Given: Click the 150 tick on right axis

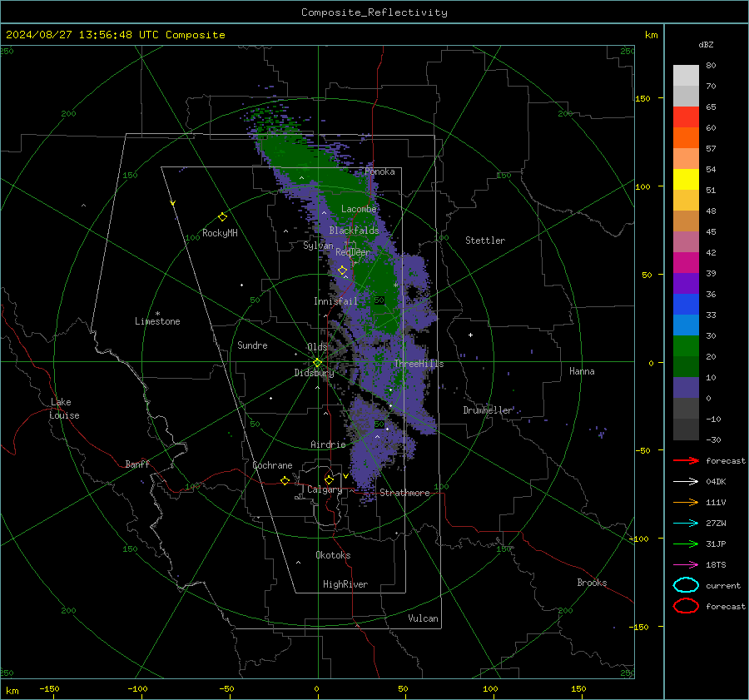Looking at the screenshot, I should [642, 98].
